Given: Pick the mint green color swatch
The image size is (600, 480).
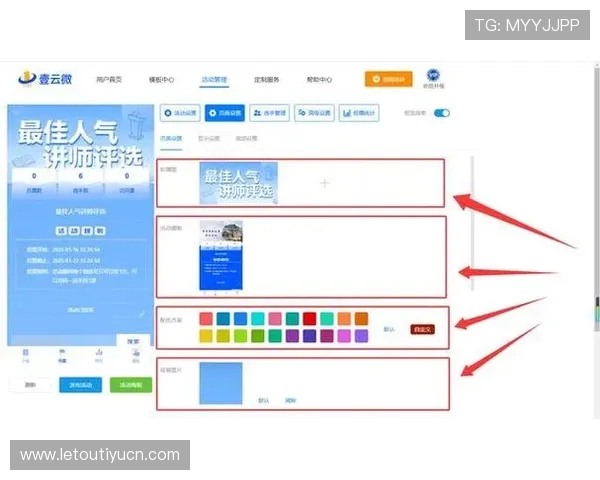Looking at the screenshot, I should click(x=327, y=318).
